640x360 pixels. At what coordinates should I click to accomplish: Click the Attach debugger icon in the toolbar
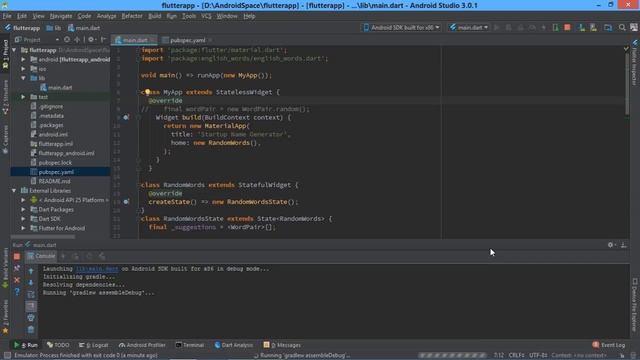pos(556,27)
